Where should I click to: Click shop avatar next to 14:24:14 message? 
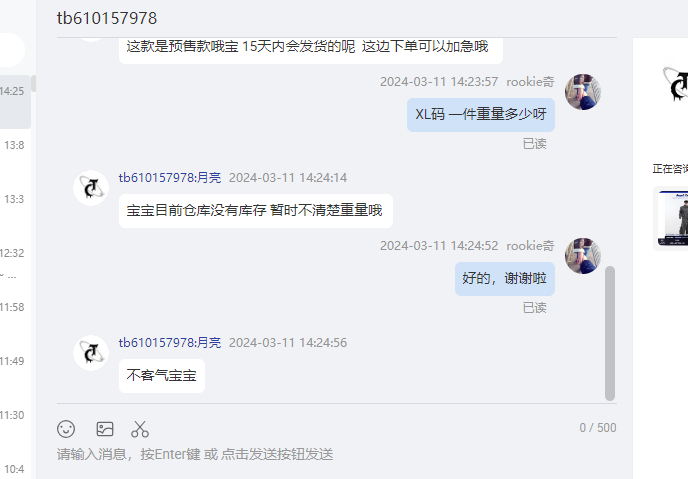coord(91,188)
